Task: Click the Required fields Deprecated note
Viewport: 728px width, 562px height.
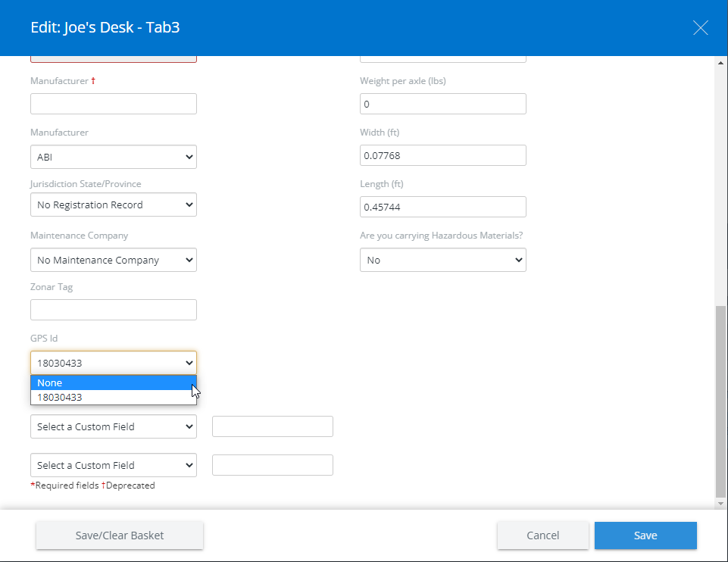Action: pyautogui.click(x=93, y=486)
